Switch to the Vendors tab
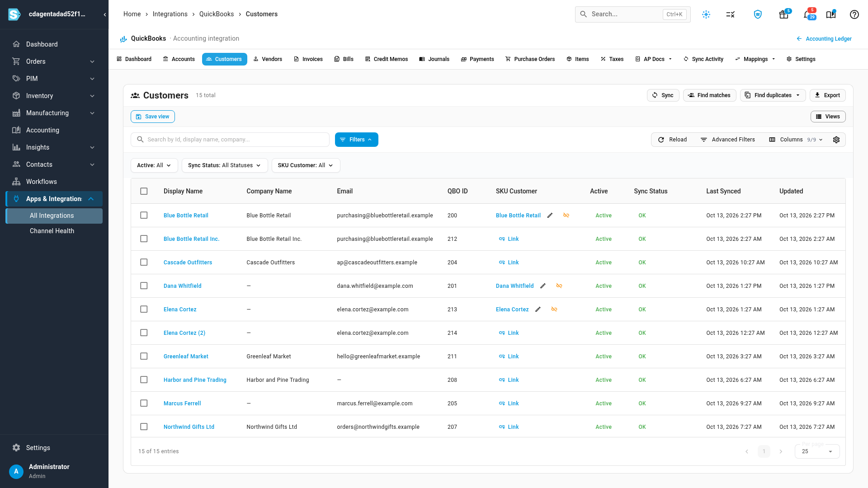Viewport: 868px width, 488px height. (x=268, y=59)
